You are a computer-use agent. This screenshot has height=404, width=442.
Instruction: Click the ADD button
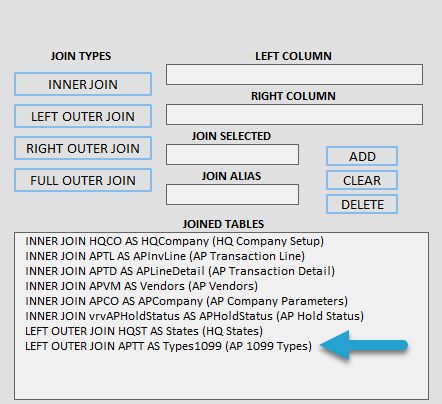[x=362, y=156]
